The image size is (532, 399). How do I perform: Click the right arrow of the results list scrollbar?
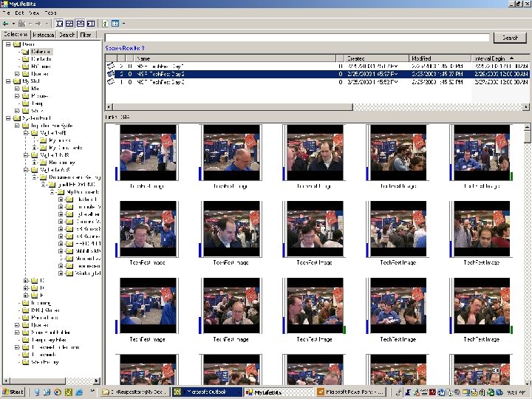tap(526, 107)
